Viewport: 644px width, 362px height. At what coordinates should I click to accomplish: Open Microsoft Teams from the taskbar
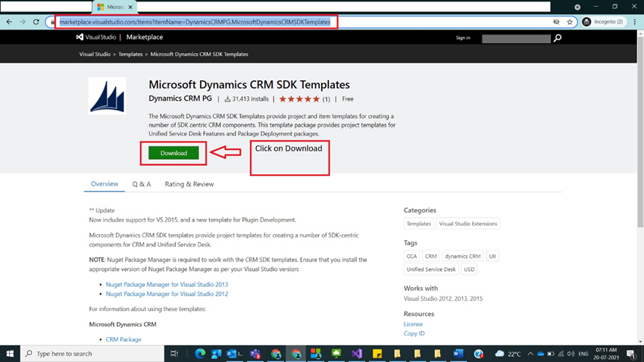tap(255, 354)
